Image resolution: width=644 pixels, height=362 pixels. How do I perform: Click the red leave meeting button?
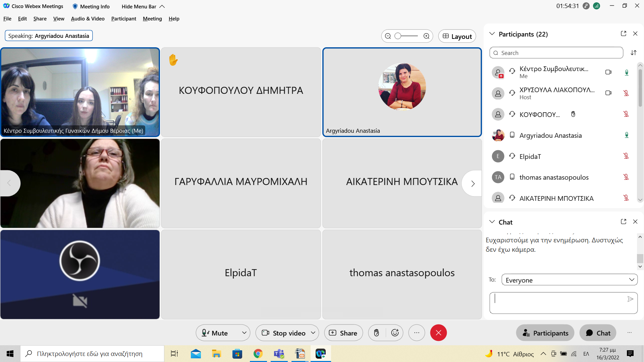point(438,333)
